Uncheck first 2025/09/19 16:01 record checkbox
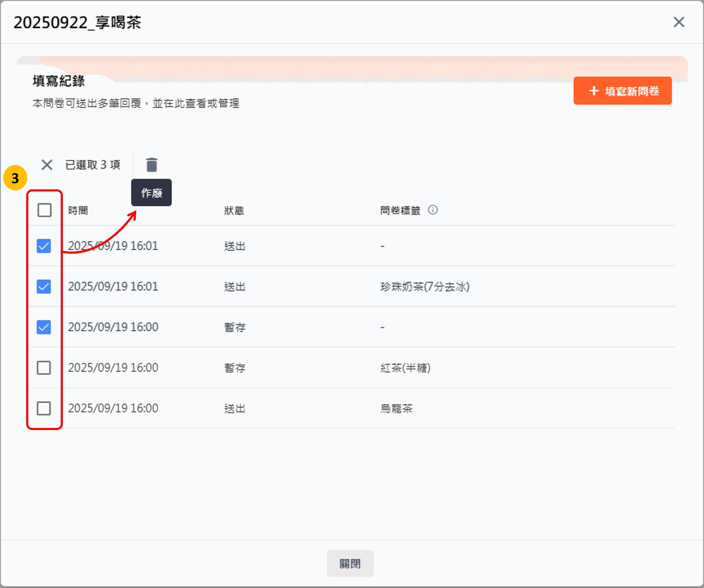The width and height of the screenshot is (704, 588). tap(44, 246)
